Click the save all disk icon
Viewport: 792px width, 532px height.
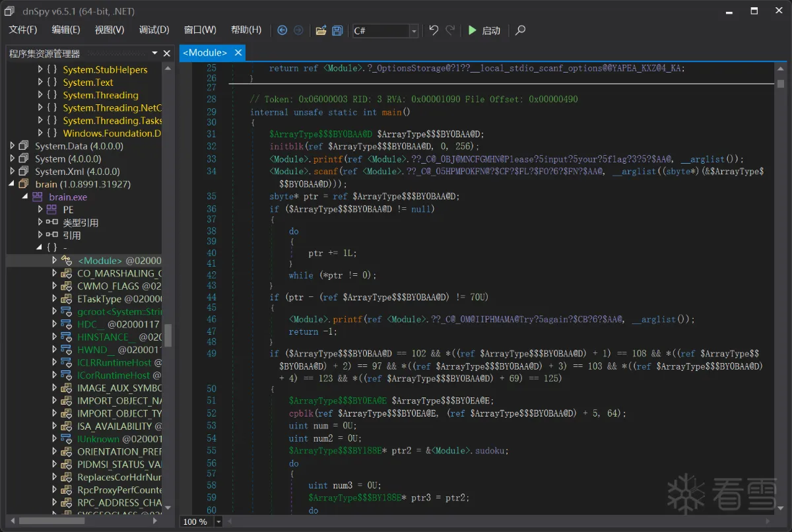pos(337,30)
